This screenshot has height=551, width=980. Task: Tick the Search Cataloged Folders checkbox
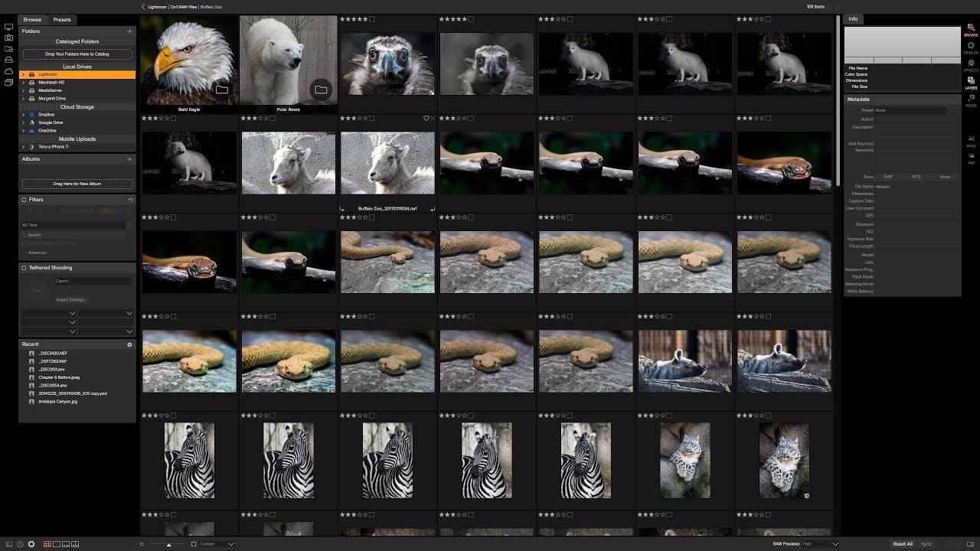(x=24, y=243)
